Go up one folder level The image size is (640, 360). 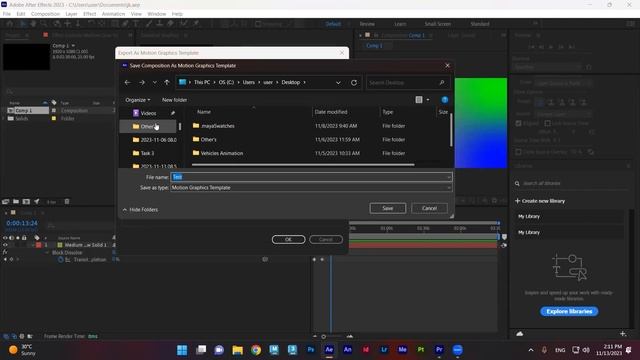[x=167, y=82]
